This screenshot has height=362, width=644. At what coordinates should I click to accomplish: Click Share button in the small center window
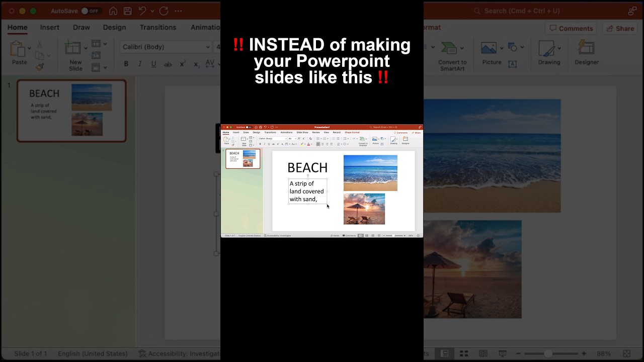416,133
